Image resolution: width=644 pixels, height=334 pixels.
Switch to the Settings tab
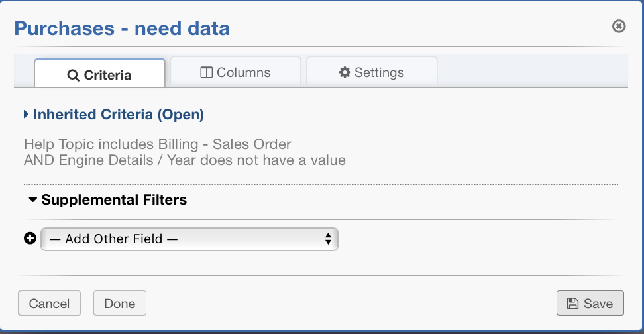[x=371, y=72]
